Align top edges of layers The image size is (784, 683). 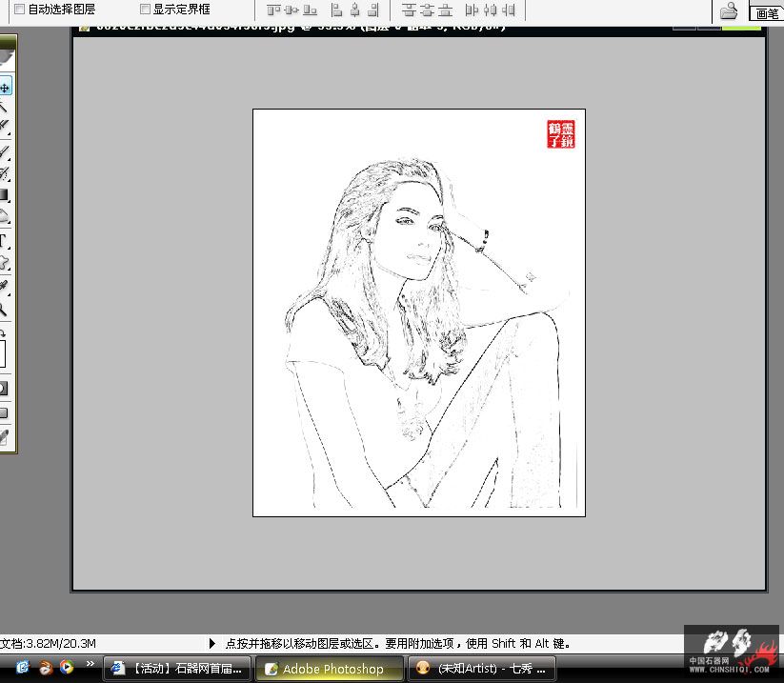[273, 10]
